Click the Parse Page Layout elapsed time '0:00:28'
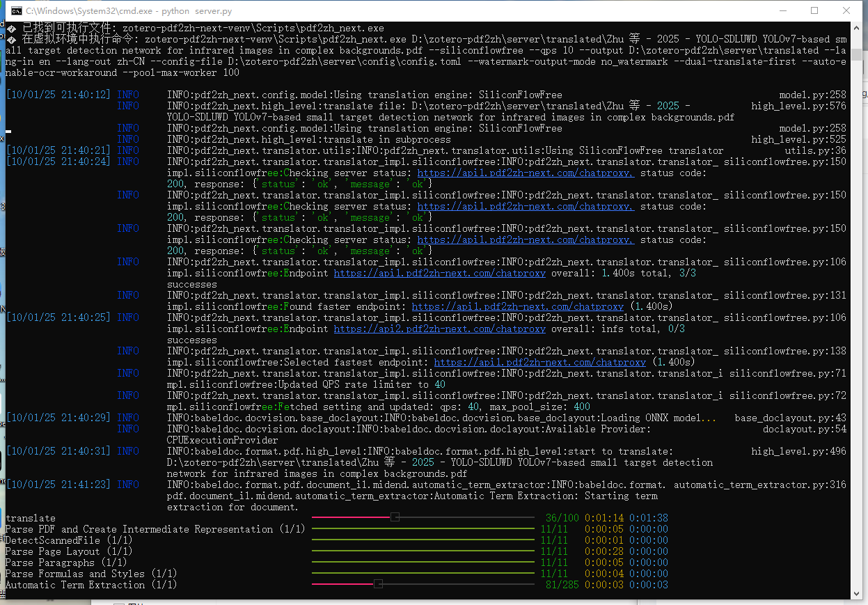This screenshot has width=868, height=605. pyautogui.click(x=604, y=551)
